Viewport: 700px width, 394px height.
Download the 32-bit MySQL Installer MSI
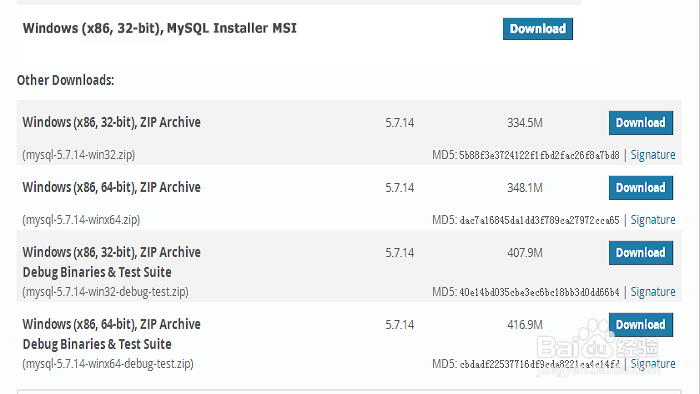538,29
